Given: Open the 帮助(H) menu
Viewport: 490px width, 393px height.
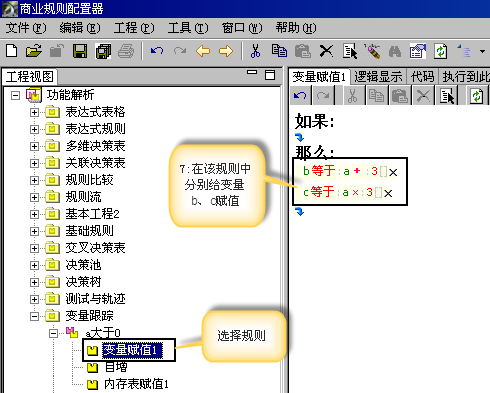Looking at the screenshot, I should click(x=296, y=28).
